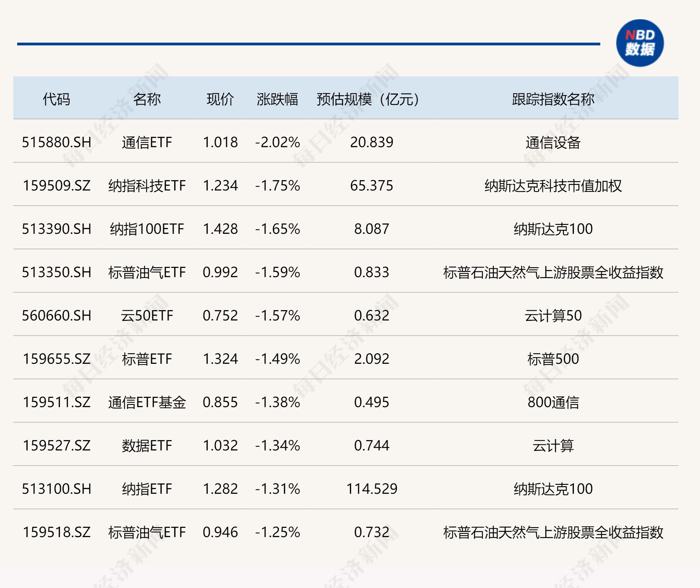This screenshot has width=700, height=588.
Task: Select the 现价 column header
Action: tap(220, 99)
